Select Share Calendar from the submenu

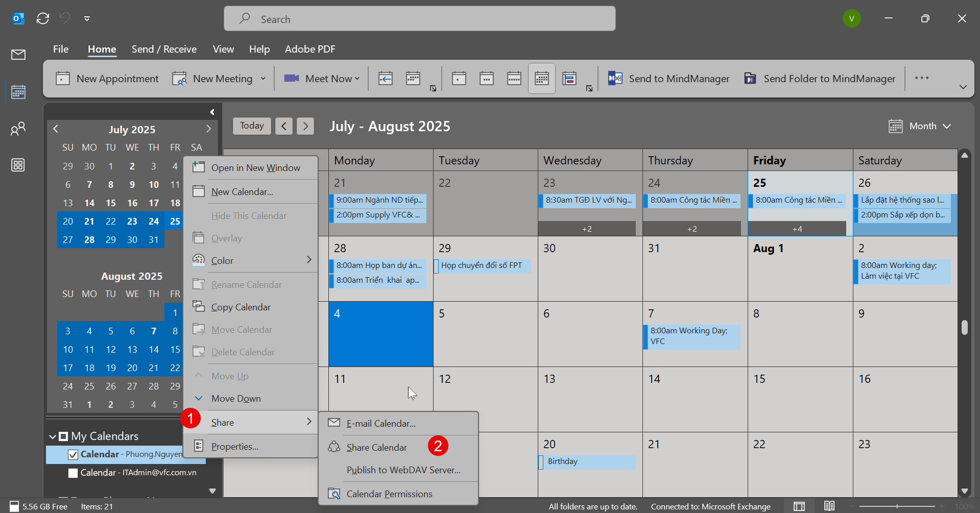pyautogui.click(x=376, y=448)
